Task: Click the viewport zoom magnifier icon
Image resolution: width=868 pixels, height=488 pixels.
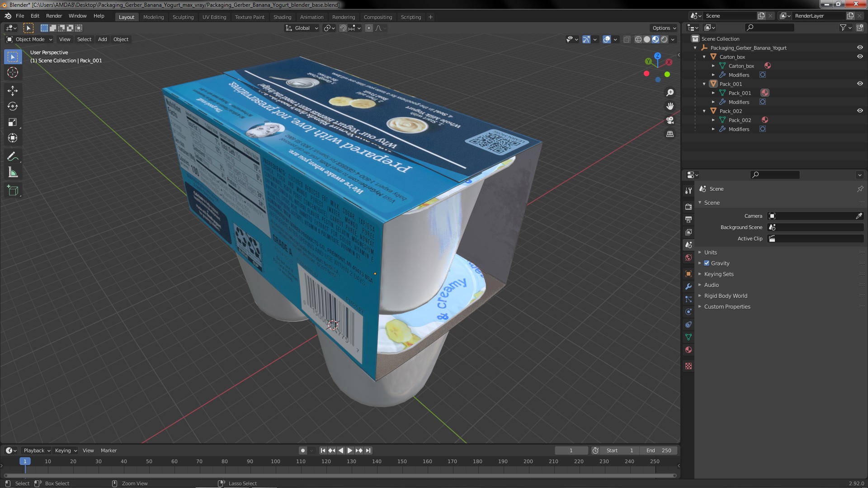Action: [x=670, y=93]
